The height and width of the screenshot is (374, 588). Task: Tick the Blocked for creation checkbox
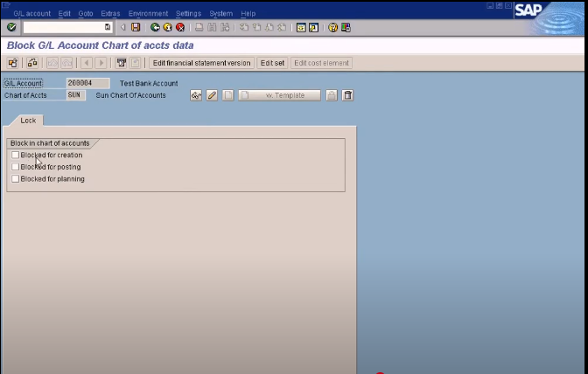16,155
